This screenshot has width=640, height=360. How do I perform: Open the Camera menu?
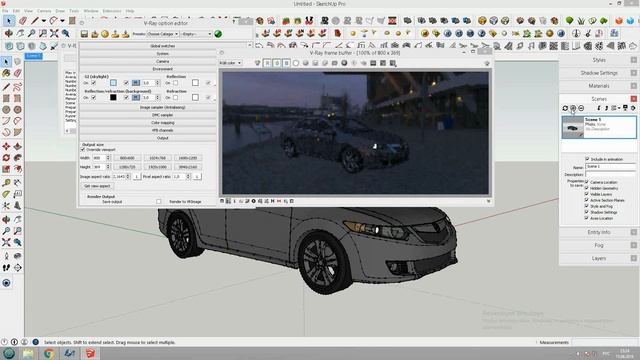(44, 11)
